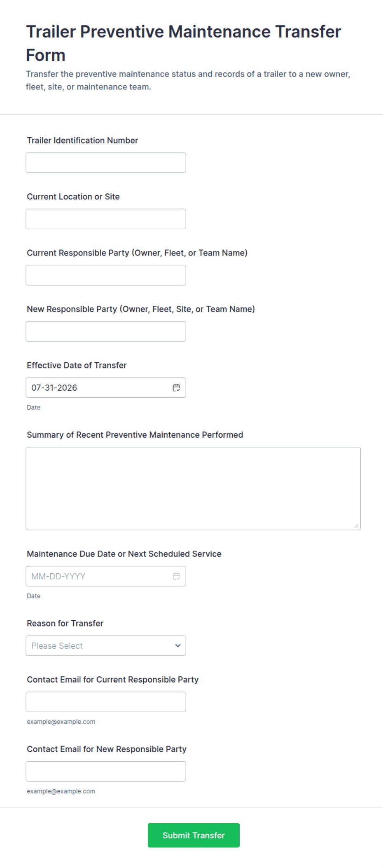Click the Summary of Recent Preventive Maintenance label
This screenshot has height=868, width=383.
[135, 435]
